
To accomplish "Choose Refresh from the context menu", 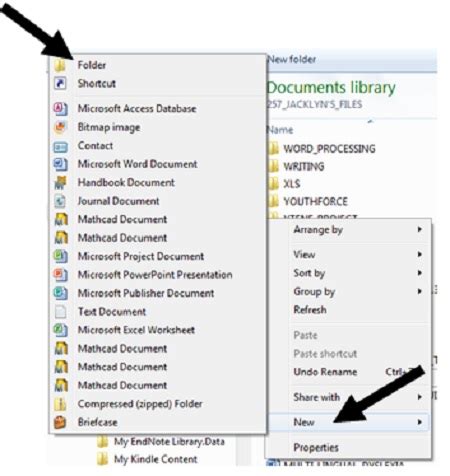I will 310,310.
